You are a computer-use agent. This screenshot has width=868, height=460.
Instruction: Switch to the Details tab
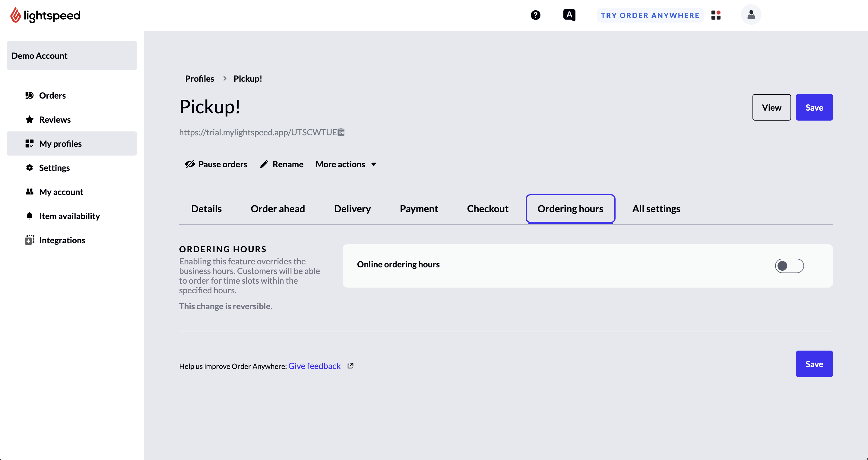pyautogui.click(x=206, y=209)
